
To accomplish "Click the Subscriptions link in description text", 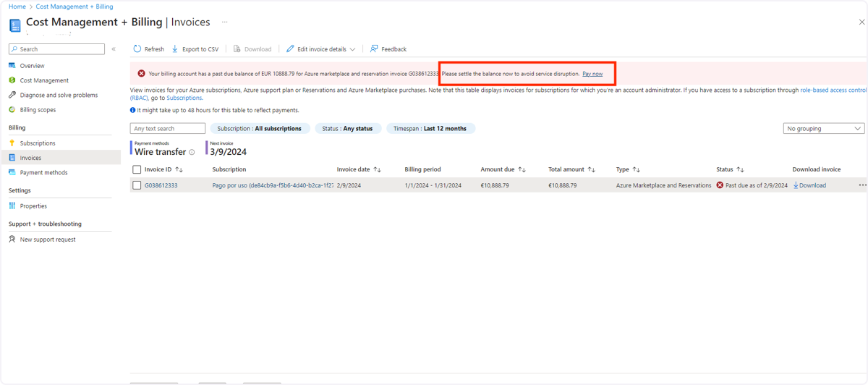I will point(184,98).
